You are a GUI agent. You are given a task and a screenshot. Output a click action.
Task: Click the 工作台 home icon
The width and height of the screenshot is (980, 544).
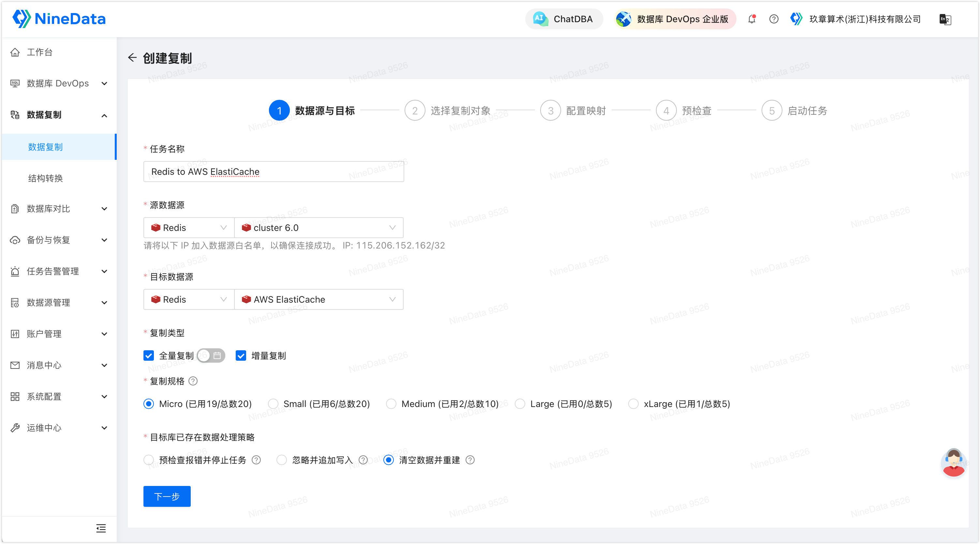[15, 52]
